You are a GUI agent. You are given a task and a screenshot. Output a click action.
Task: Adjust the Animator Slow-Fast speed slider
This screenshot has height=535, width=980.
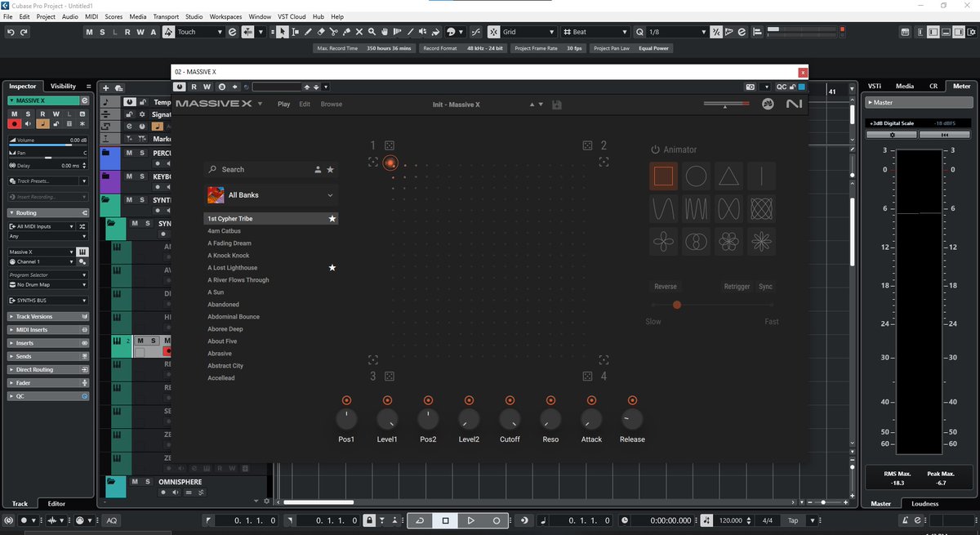coord(712,305)
